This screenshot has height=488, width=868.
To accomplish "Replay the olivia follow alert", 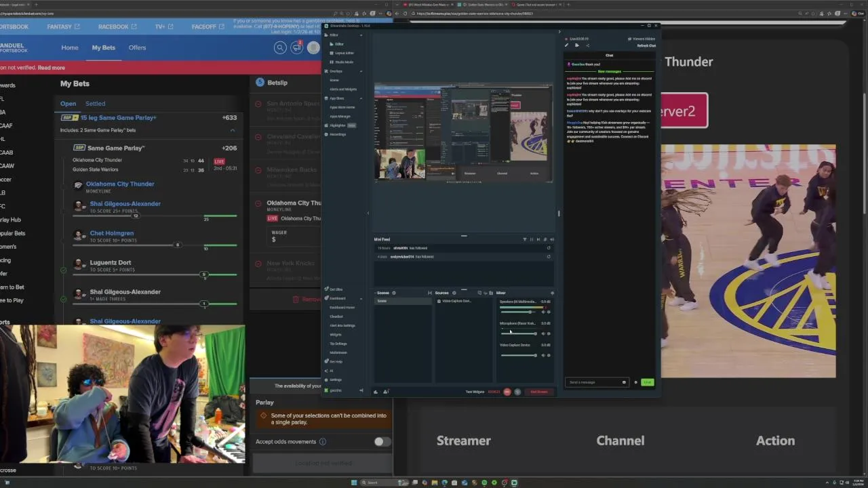I will 549,248.
